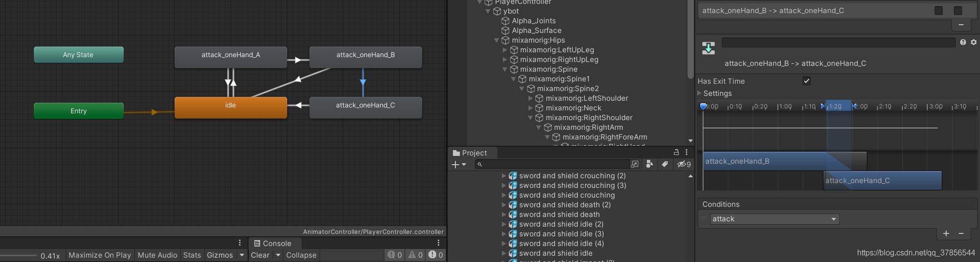The width and height of the screenshot is (980, 262).
Task: Click the blue playhead marker on timeline
Action: [703, 106]
